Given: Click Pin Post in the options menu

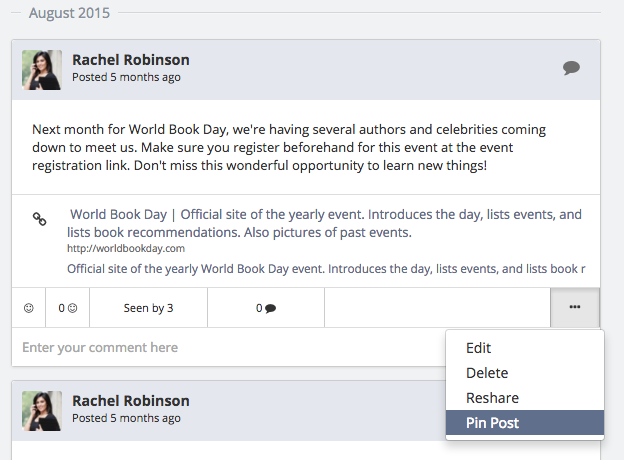Looking at the screenshot, I should point(525,423).
